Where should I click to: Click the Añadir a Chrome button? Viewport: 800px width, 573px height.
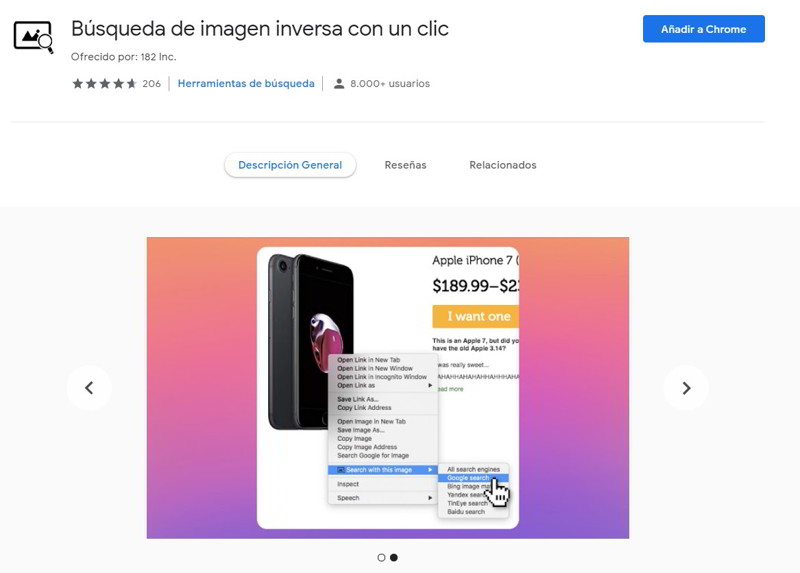coord(704,29)
